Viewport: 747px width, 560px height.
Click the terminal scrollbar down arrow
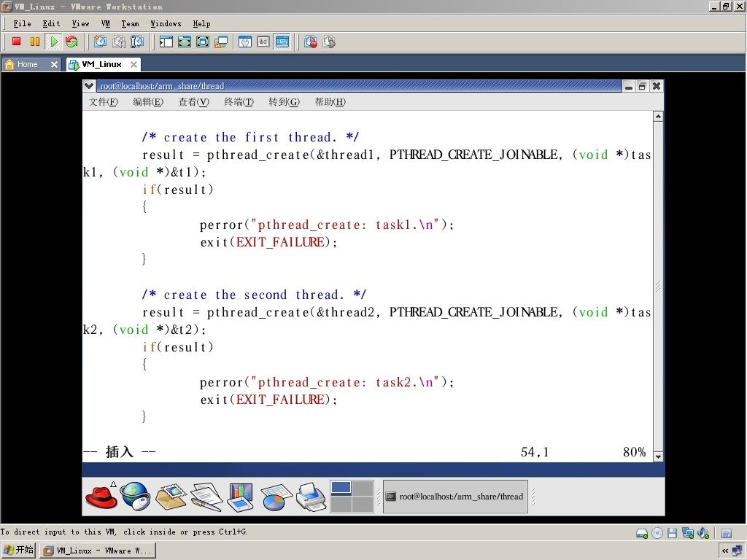click(658, 456)
